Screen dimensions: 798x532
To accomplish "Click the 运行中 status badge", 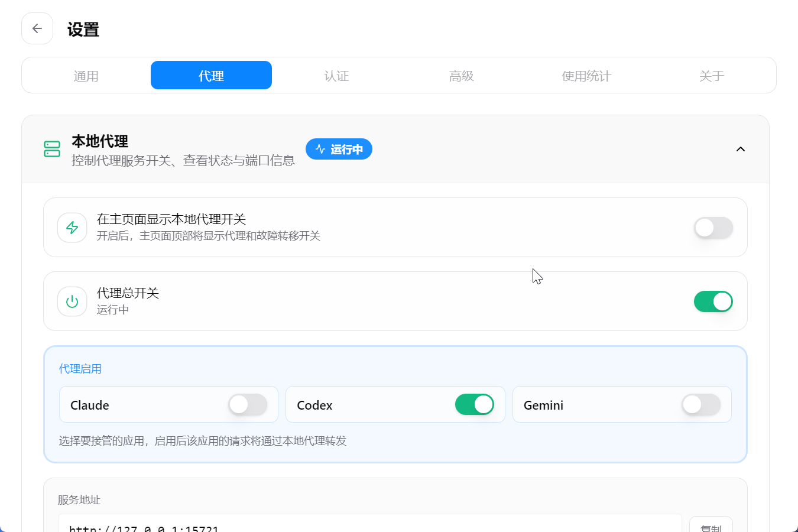I will tap(339, 149).
